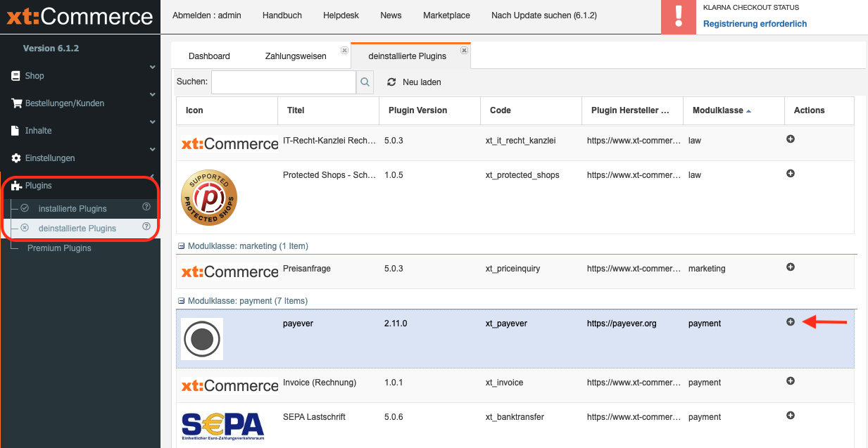The width and height of the screenshot is (868, 448).
Task: Click the search magnifier icon
Action: coord(365,82)
